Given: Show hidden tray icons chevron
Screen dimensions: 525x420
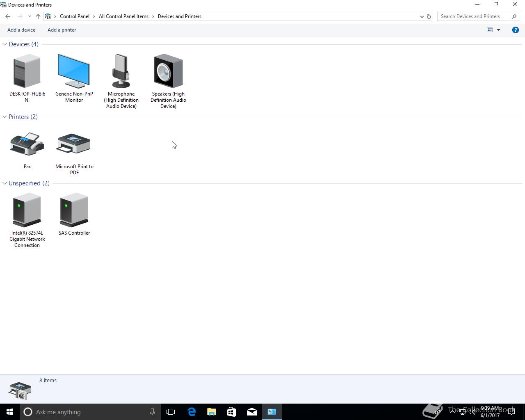Looking at the screenshot, I should coord(452,412).
